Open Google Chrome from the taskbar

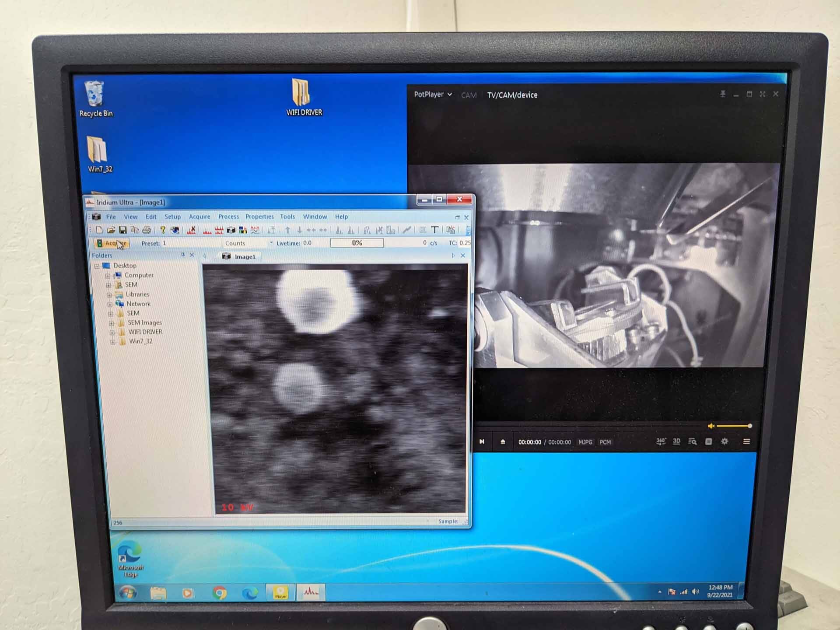pyautogui.click(x=220, y=593)
